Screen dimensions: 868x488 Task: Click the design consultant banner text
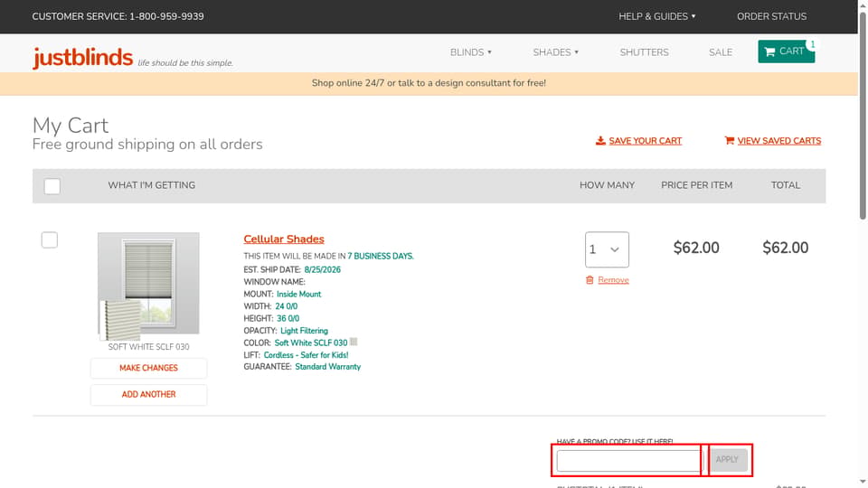coord(429,83)
